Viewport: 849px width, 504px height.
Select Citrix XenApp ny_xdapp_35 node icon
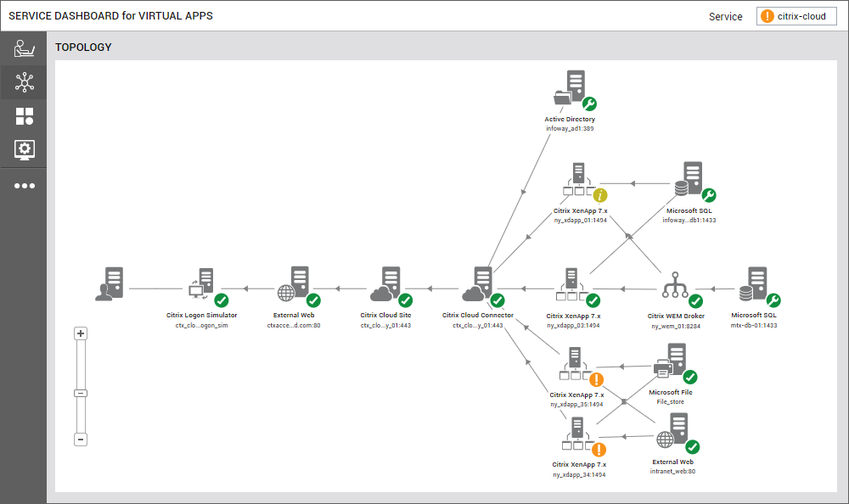(x=576, y=363)
